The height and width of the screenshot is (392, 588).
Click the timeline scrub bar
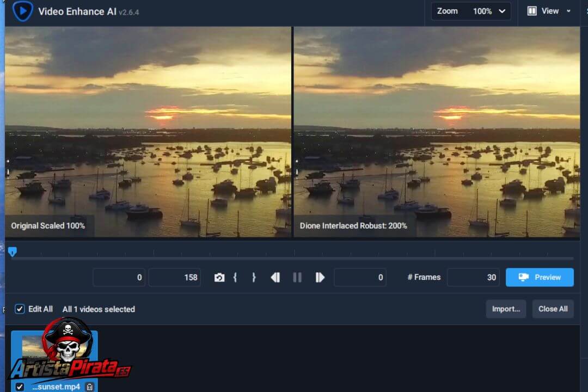[292, 259]
